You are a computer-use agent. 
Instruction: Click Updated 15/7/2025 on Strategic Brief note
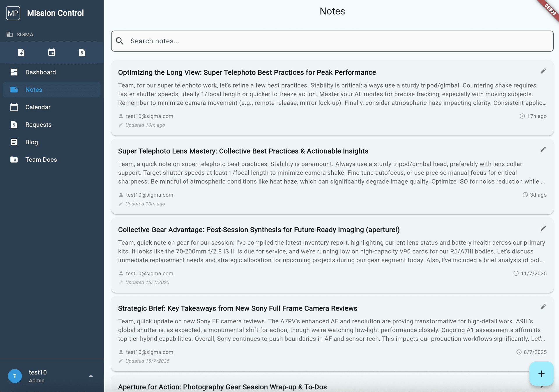tap(147, 361)
